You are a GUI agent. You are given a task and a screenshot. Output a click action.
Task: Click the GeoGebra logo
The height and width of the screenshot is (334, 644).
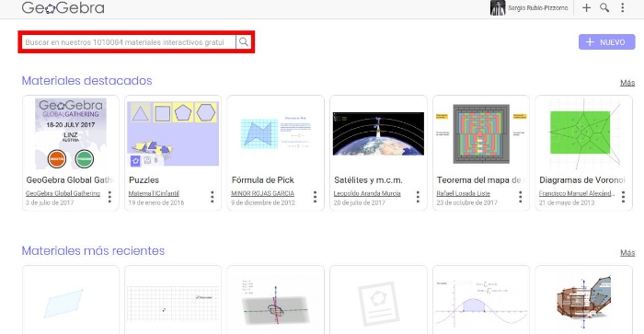pos(63,7)
